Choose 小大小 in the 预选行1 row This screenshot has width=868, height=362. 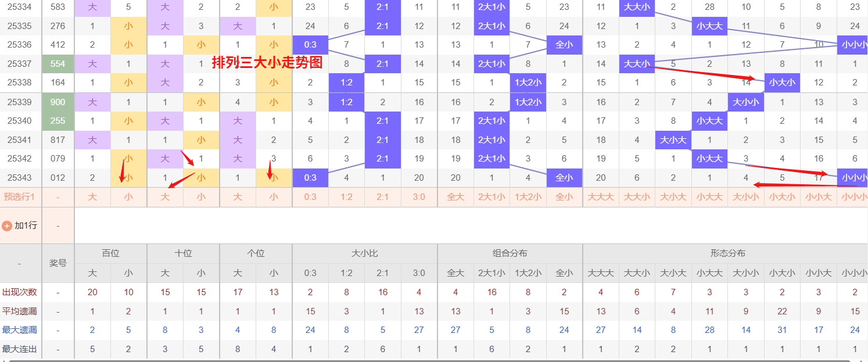(x=782, y=197)
